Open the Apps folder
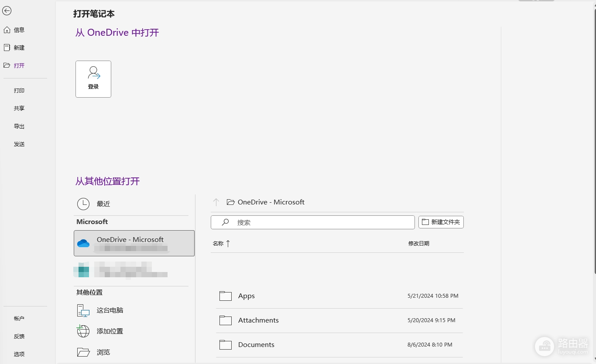Viewport: 596px width, 364px height. 339,296
